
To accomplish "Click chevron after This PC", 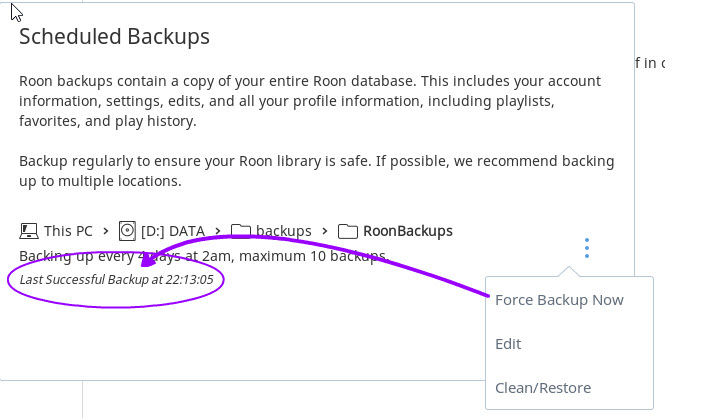I will (106, 231).
